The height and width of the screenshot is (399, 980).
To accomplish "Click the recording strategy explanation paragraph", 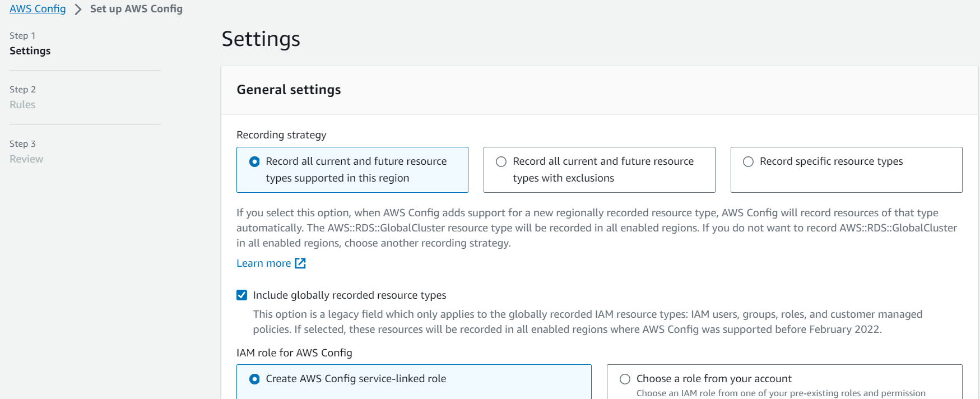I will coord(597,228).
